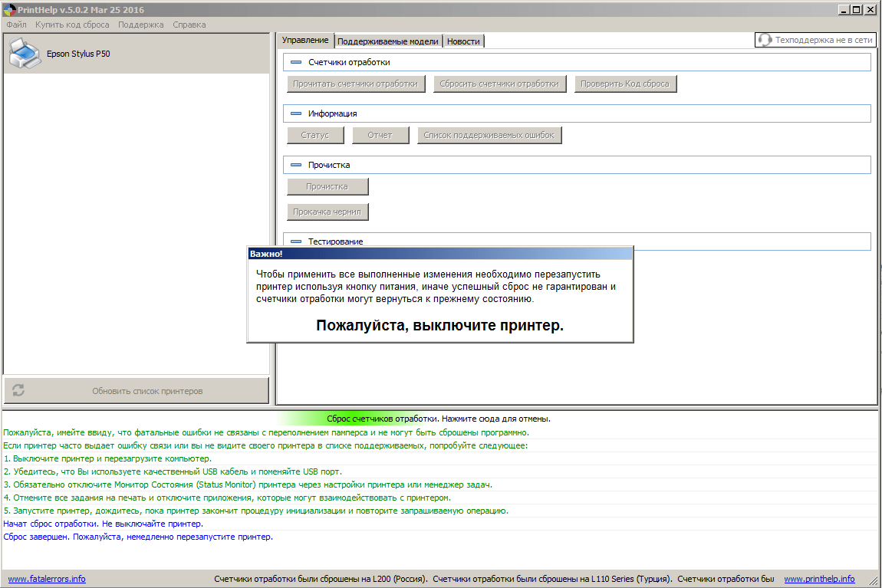Click the scrolling news ticker about L200
Screen dimensions: 882x588
494,579
